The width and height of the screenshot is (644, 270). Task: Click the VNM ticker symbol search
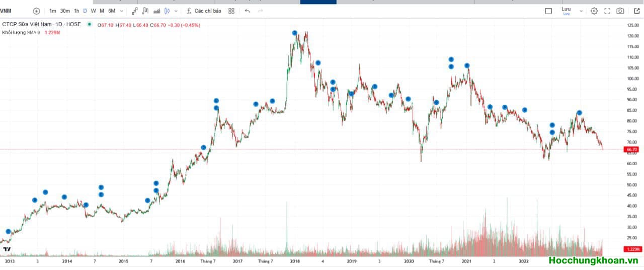click(7, 11)
